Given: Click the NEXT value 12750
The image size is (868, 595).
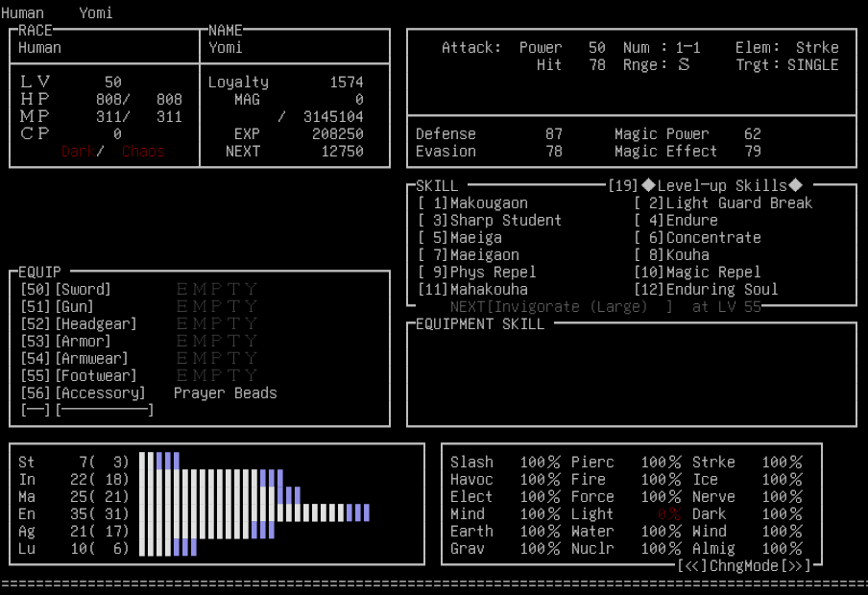Looking at the screenshot, I should [x=342, y=151].
